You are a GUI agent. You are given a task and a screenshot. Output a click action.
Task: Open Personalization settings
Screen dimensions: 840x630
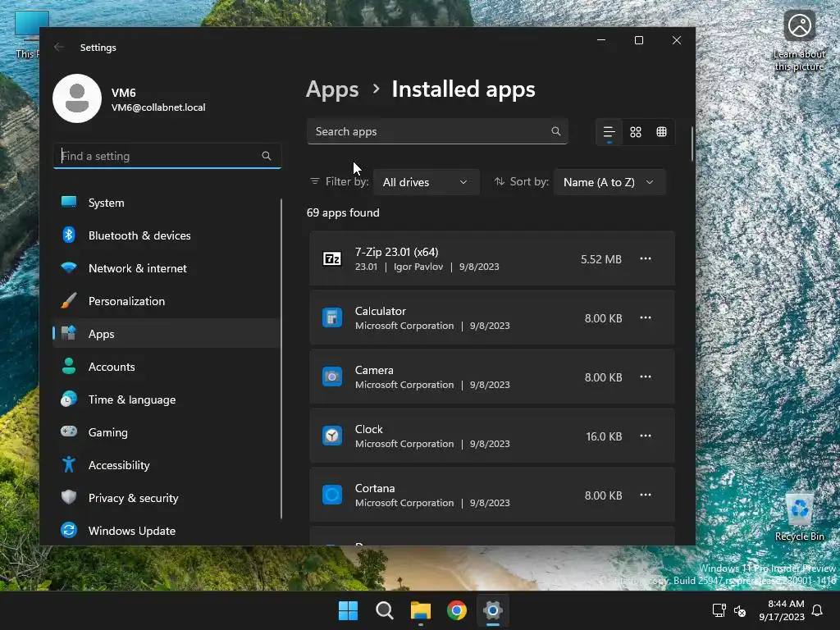click(x=166, y=301)
